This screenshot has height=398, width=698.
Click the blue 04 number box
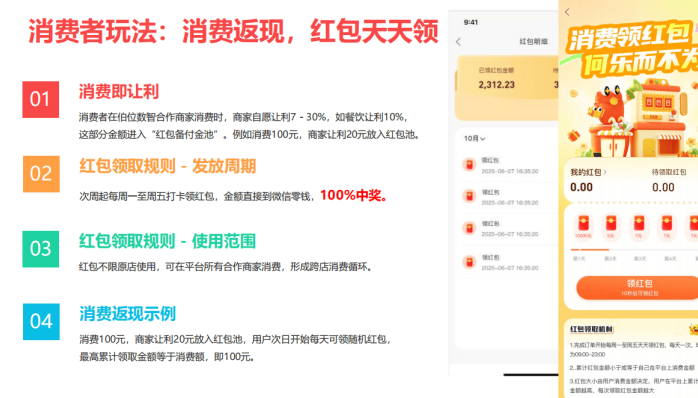(41, 321)
